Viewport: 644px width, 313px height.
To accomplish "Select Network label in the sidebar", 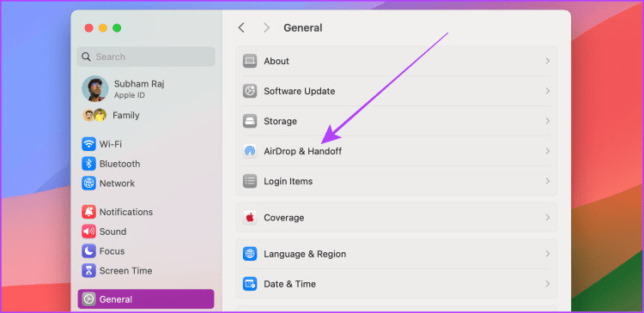I will pos(117,183).
